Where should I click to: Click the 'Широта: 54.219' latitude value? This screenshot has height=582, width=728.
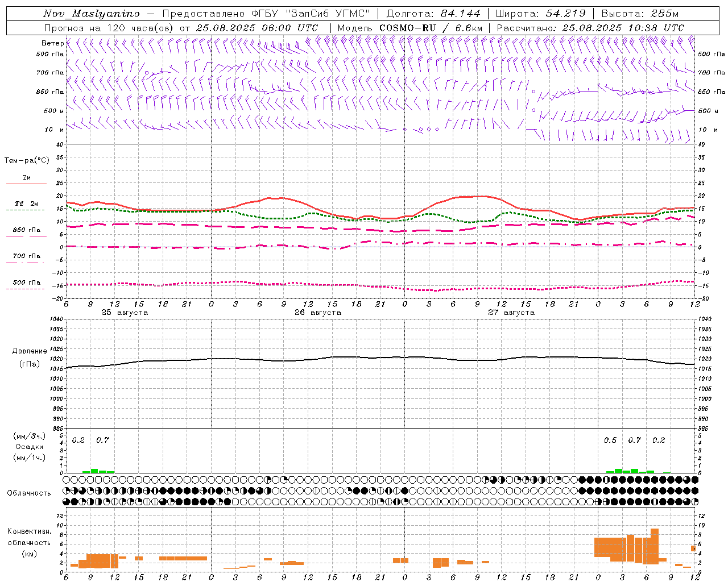(541, 14)
